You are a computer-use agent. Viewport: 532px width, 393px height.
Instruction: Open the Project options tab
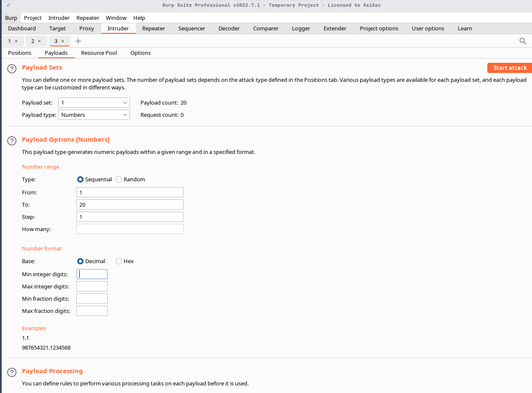coord(379,28)
